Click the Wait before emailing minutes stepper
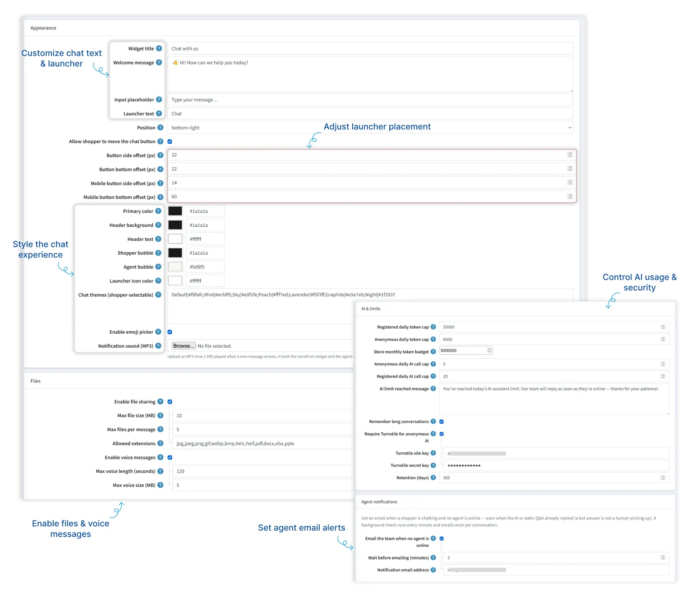The width and height of the screenshot is (700, 595). pyautogui.click(x=663, y=557)
